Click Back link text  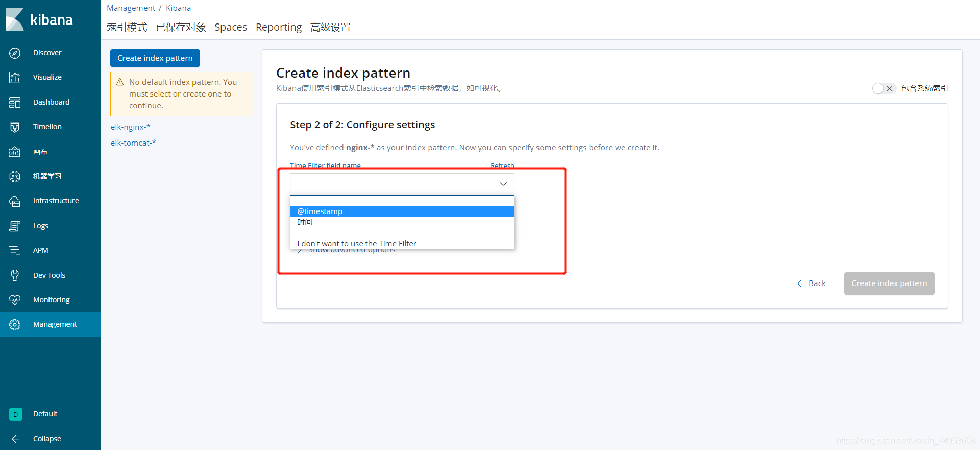(x=817, y=283)
